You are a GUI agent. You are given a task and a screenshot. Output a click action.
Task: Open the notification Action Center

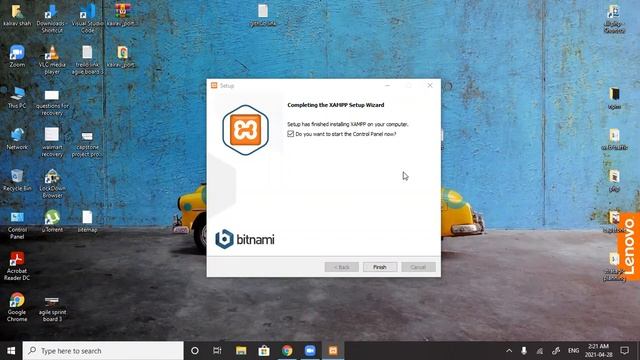624,351
